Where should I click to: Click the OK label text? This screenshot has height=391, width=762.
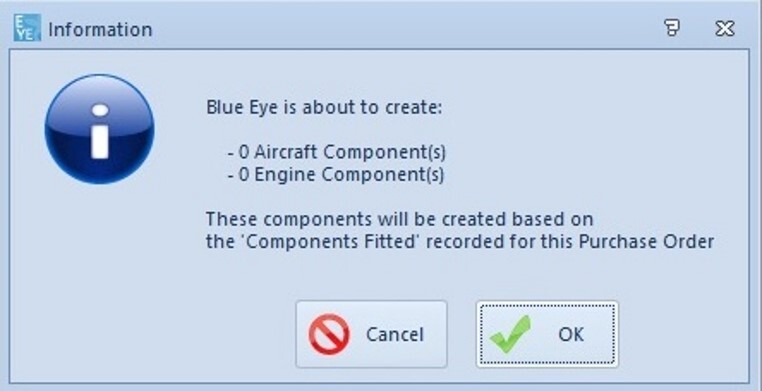[x=571, y=335]
